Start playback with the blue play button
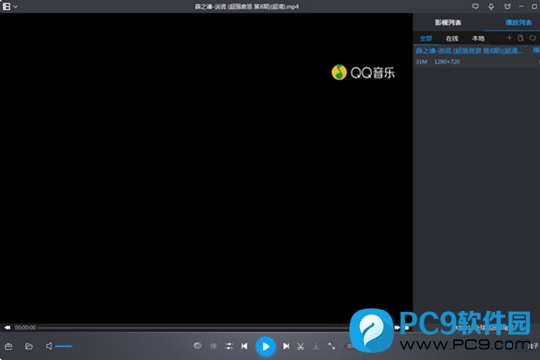This screenshot has width=540, height=360. (x=265, y=346)
